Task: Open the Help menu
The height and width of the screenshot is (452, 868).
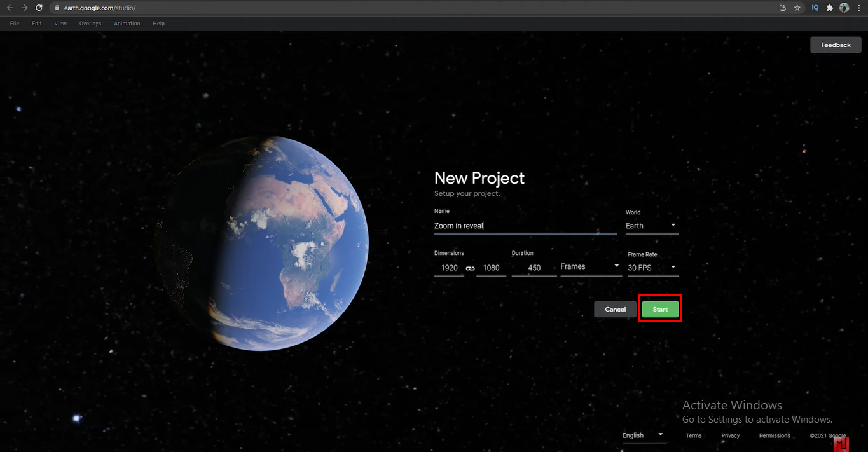Action: (x=159, y=24)
